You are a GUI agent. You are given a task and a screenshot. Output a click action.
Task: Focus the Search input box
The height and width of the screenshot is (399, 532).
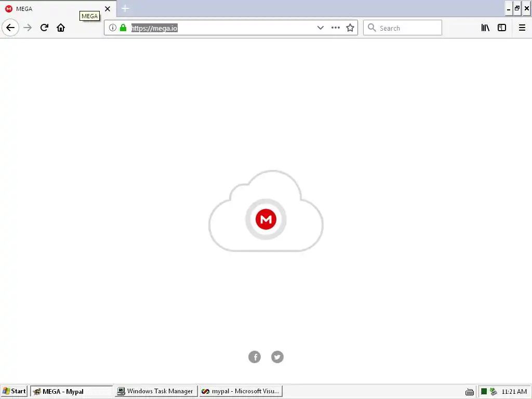coord(403,28)
